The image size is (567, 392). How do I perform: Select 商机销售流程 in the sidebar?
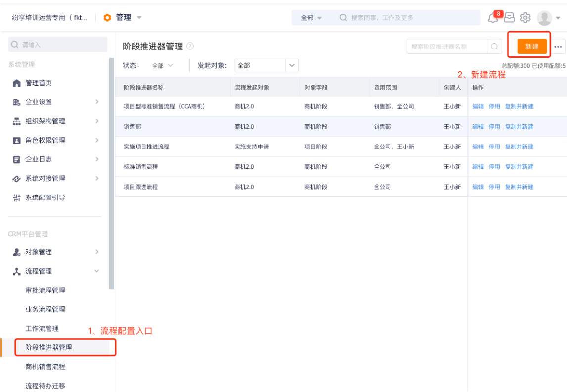click(x=45, y=367)
